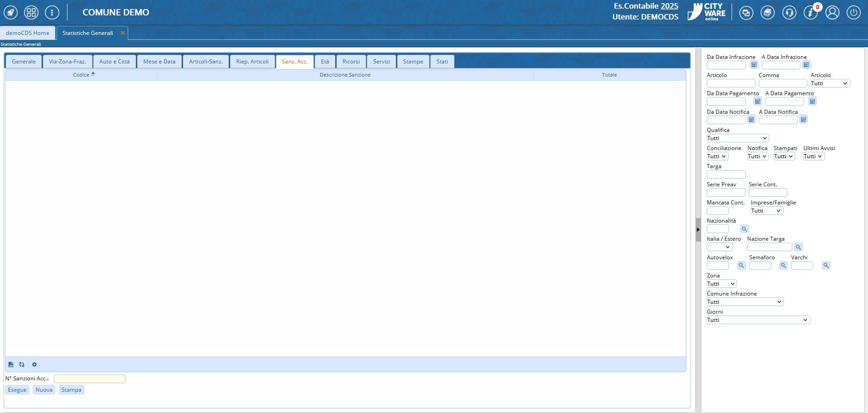Viewport: 868px width, 413px height.
Task: Open the Comune Infrazione dropdown
Action: click(x=745, y=302)
